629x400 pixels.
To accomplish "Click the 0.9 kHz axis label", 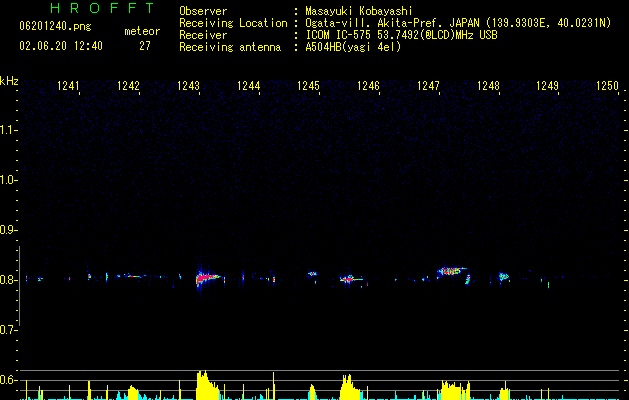I will pyautogui.click(x=8, y=230).
